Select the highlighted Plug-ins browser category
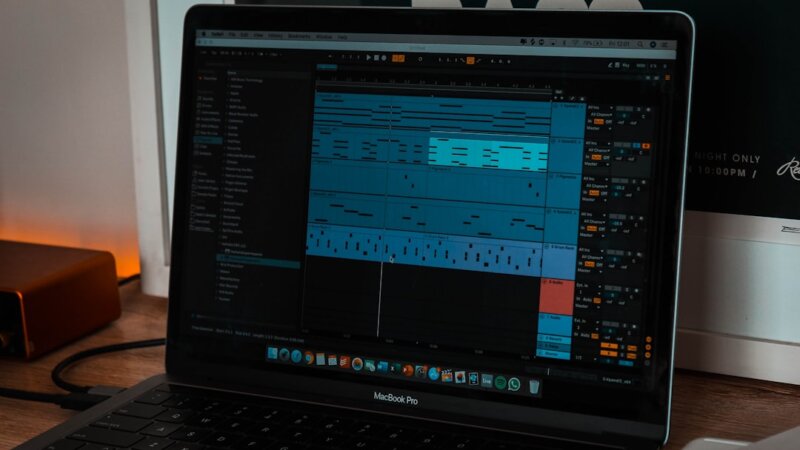800x450 pixels. [208, 140]
